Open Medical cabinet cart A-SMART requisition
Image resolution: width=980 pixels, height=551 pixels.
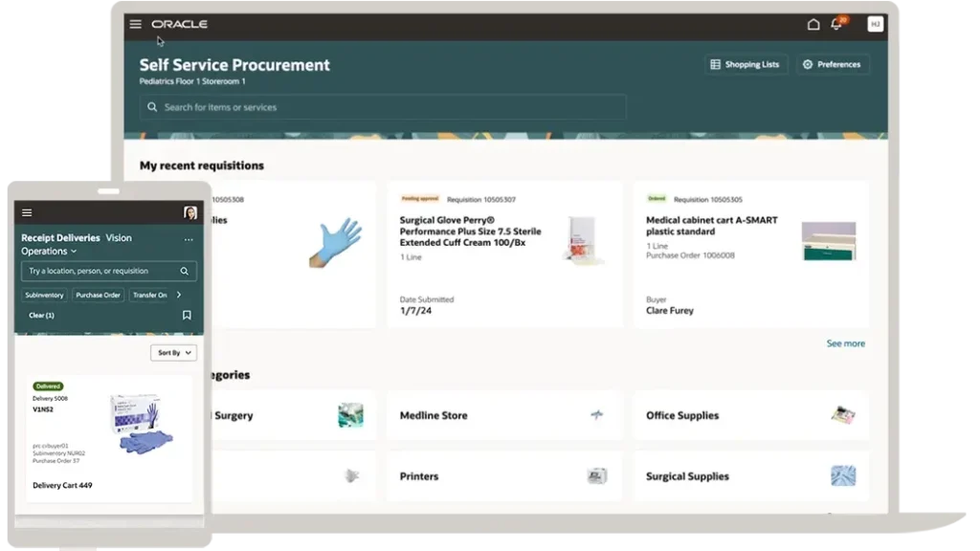[750, 254]
